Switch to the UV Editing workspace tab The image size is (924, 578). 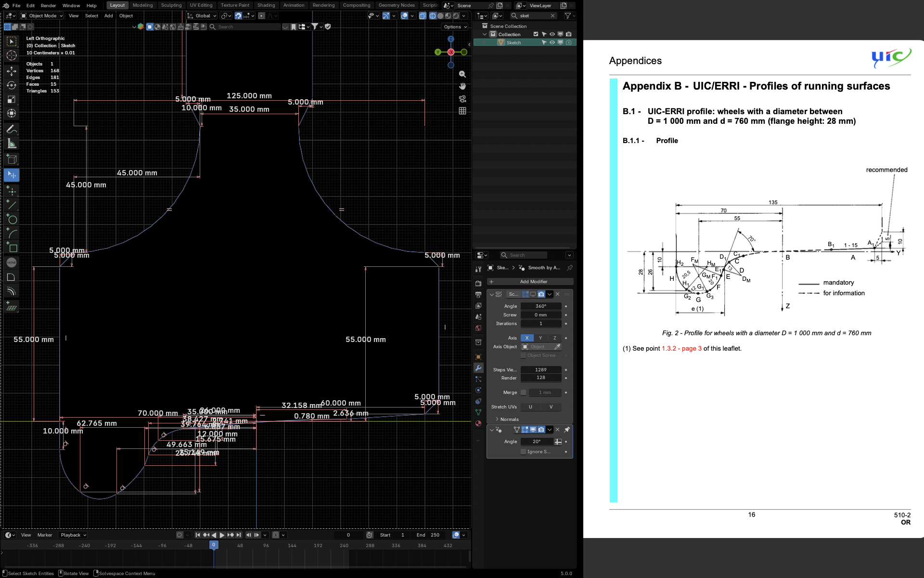pos(201,5)
